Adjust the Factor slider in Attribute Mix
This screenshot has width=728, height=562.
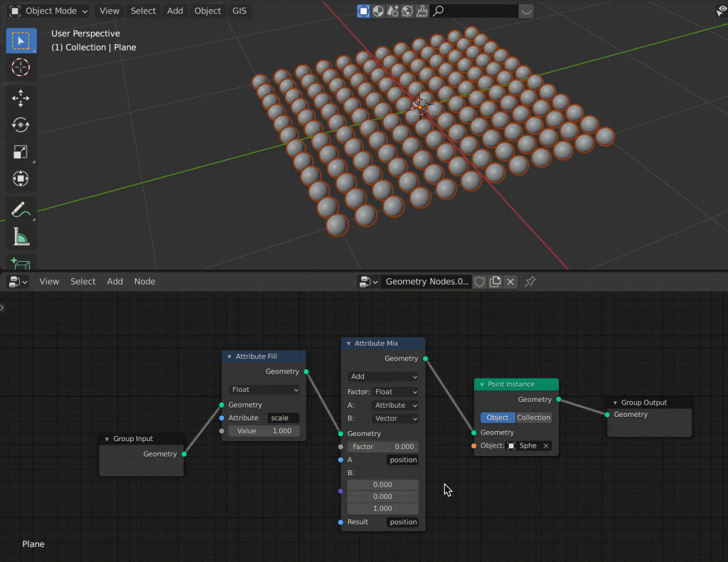(383, 447)
